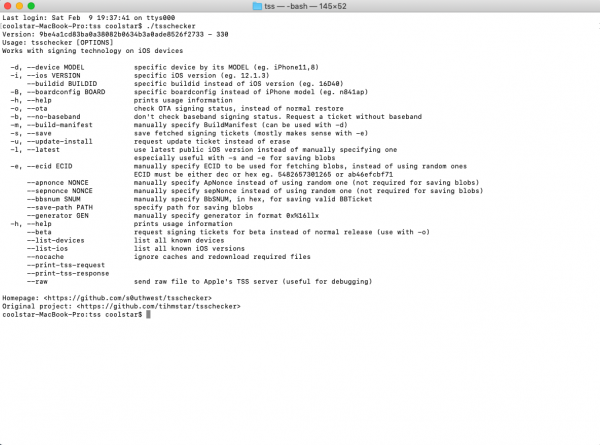Click the folder proxy icon in title bar
This screenshot has width=600, height=445.
(x=258, y=6)
